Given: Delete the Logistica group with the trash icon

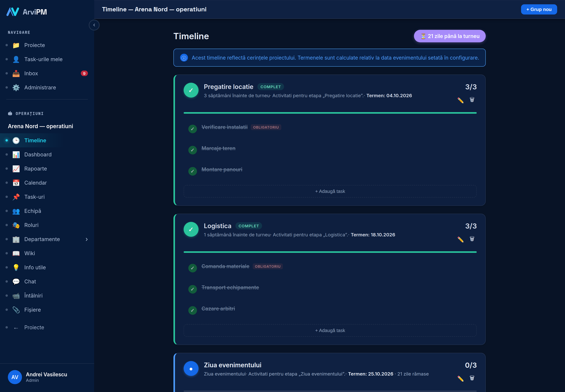Looking at the screenshot, I should (472, 239).
